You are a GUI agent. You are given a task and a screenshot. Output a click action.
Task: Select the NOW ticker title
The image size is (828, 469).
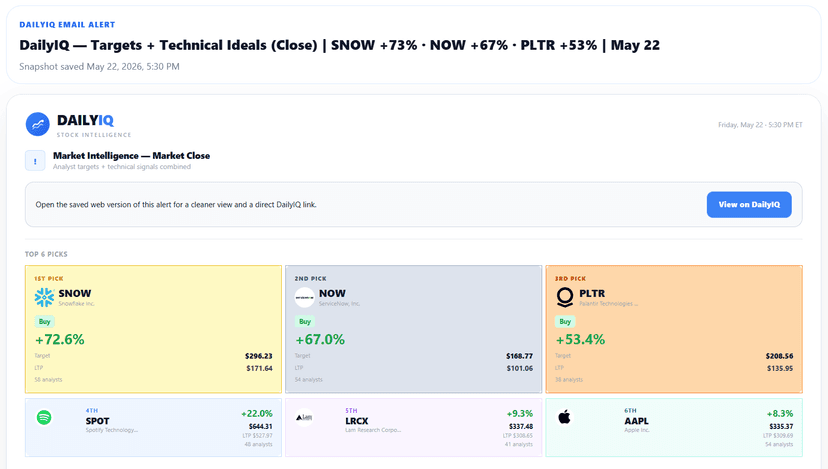coord(332,293)
